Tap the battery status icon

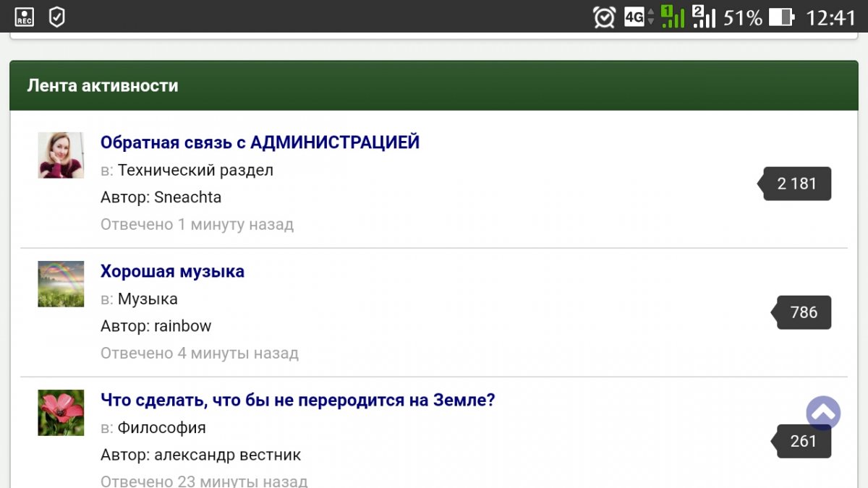click(781, 17)
